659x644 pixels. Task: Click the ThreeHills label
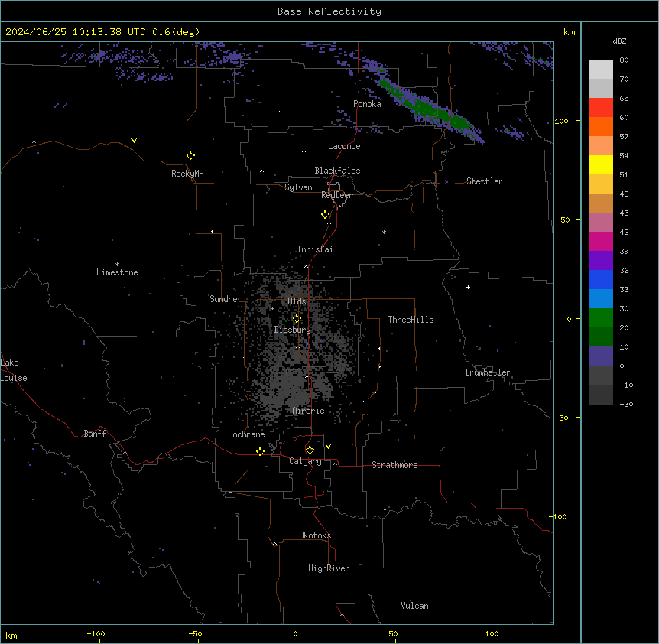(411, 320)
